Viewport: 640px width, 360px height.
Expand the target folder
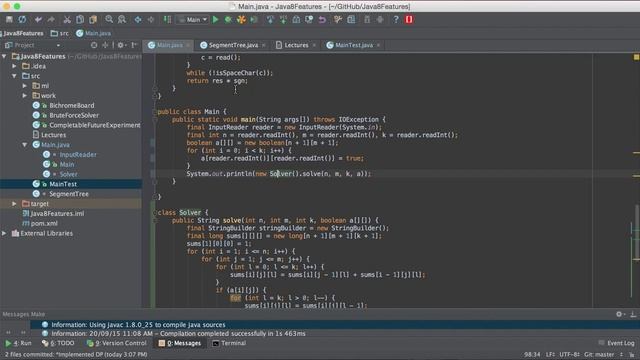pyautogui.click(x=14, y=203)
